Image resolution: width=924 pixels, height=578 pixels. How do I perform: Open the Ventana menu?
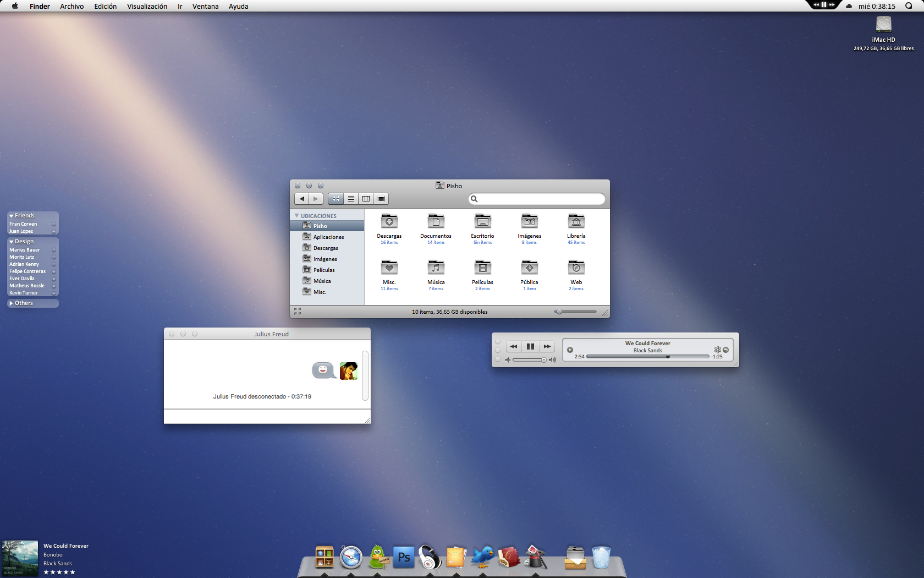(x=206, y=6)
